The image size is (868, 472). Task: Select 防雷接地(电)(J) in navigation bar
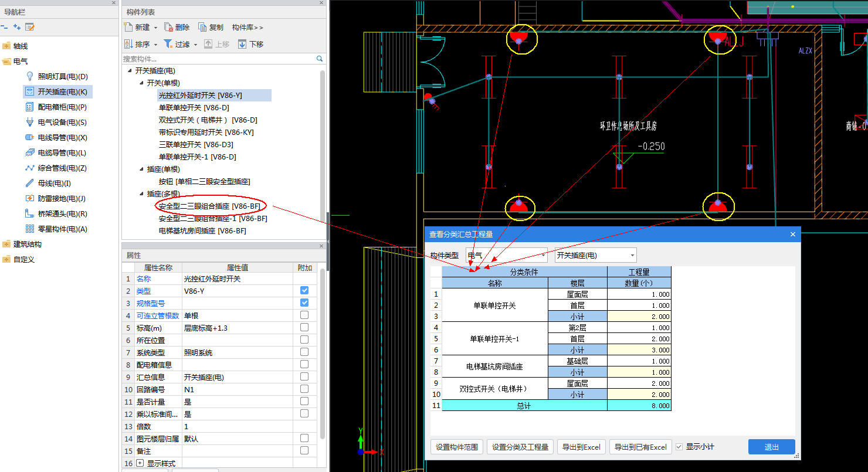tap(62, 198)
